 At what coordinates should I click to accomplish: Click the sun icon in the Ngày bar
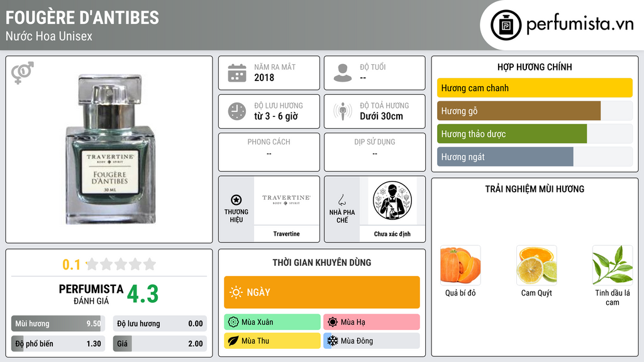(236, 292)
